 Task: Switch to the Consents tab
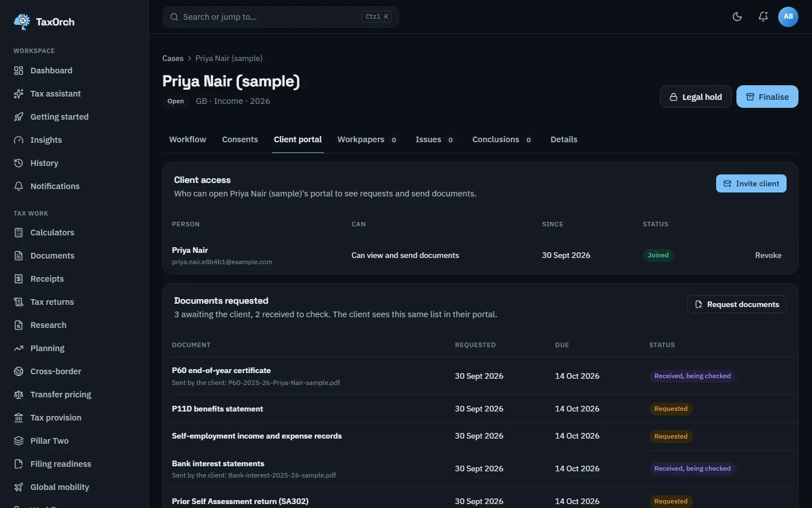pyautogui.click(x=240, y=139)
